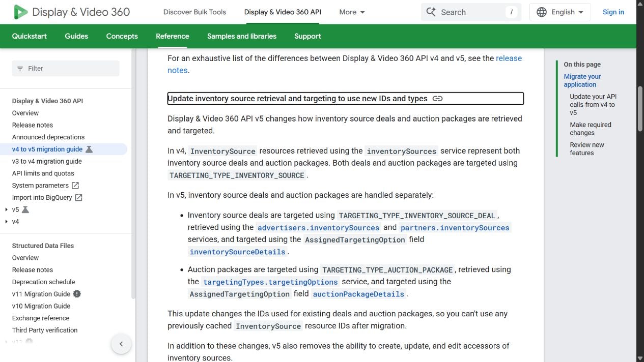Click flask icon next to v5 tree item
Viewport: 644px width, 362px height.
(x=25, y=209)
